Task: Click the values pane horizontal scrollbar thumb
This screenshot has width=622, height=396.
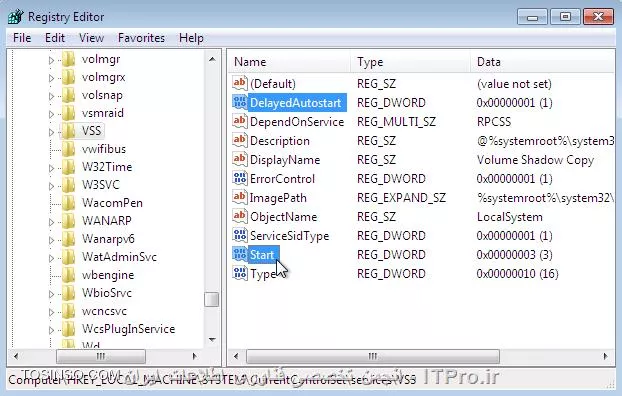Action: point(372,356)
